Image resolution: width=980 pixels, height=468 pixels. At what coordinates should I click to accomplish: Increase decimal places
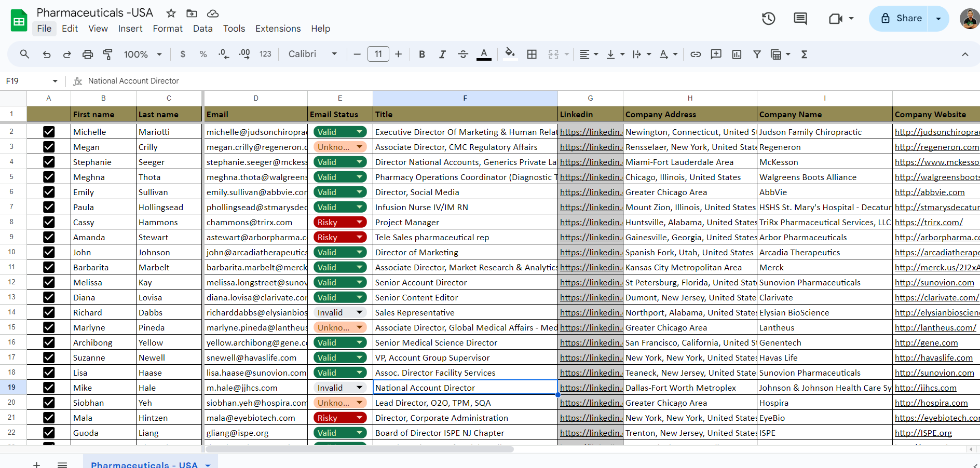244,54
